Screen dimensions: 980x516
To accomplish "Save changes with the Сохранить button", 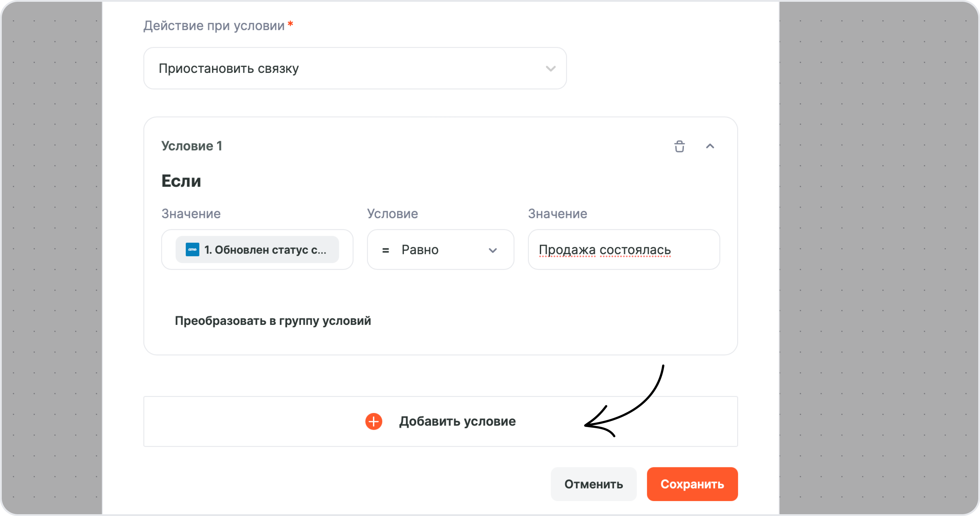I will 692,484.
